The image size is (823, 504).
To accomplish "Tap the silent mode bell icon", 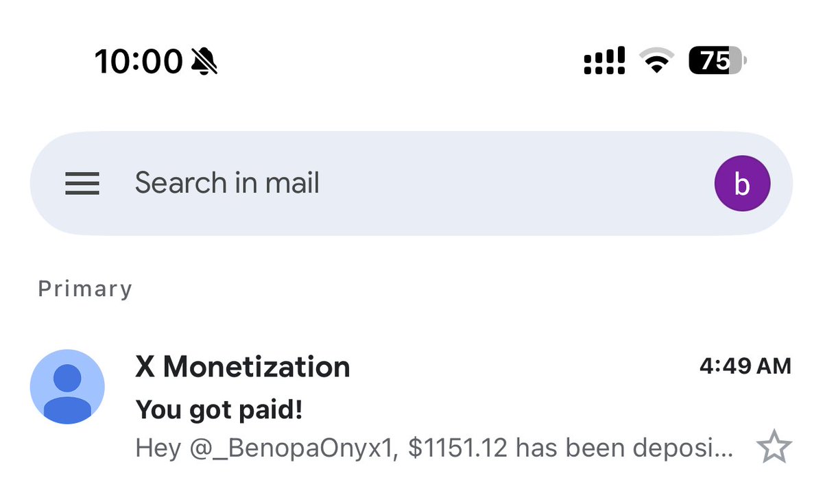I will [205, 62].
